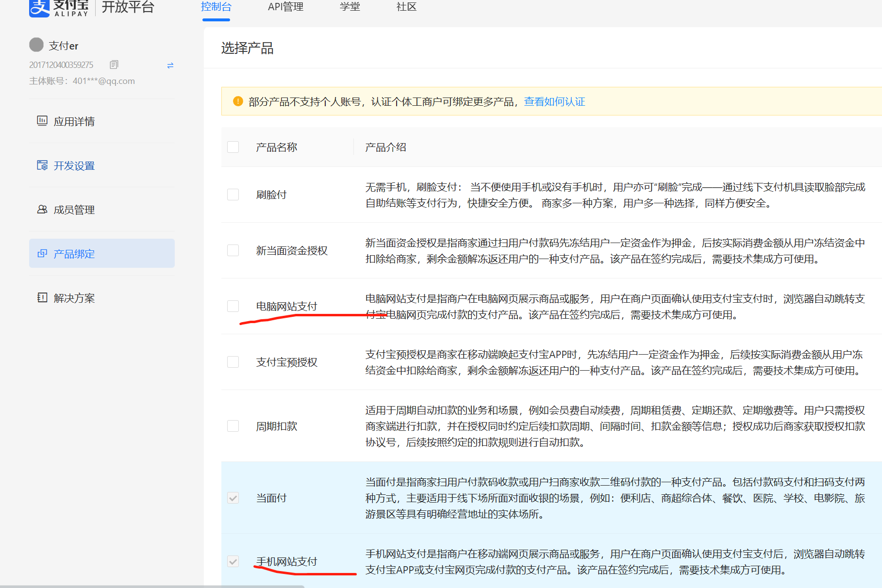Click the app ID 2017120400359275 text
Image resolution: width=882 pixels, height=588 pixels.
tap(61, 65)
